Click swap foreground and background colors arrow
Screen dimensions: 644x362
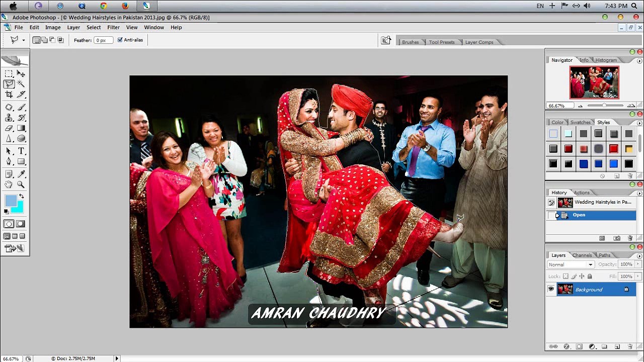[x=21, y=197]
